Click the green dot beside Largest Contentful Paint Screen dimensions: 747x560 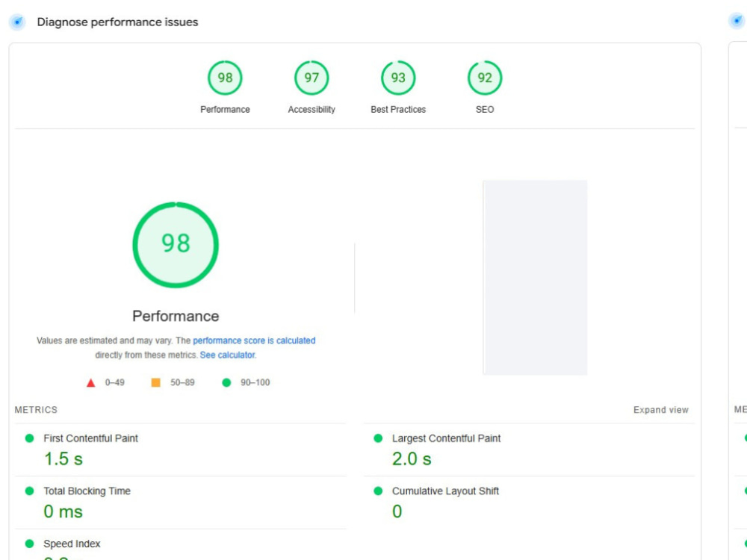(378, 438)
